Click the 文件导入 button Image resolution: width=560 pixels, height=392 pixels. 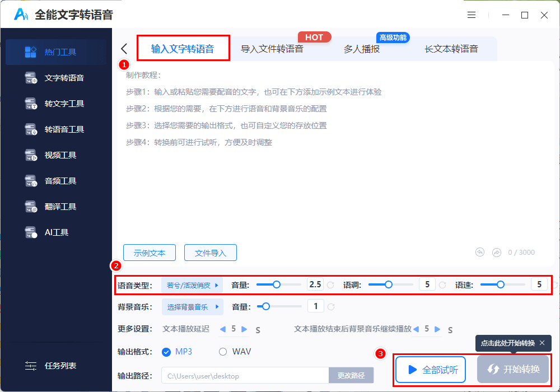[x=211, y=253]
